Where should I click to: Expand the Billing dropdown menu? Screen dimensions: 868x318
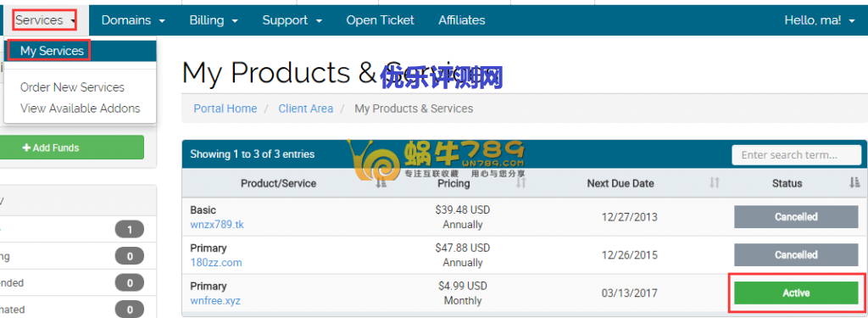[x=214, y=20]
